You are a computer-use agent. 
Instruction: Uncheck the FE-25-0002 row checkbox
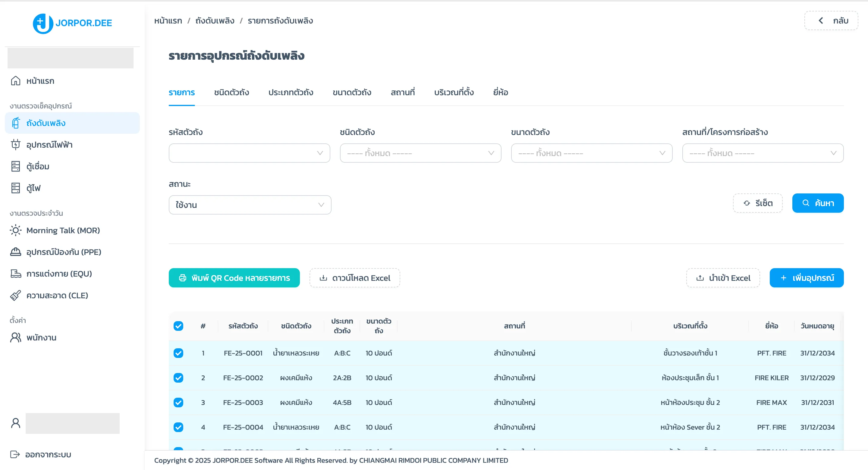pos(178,378)
